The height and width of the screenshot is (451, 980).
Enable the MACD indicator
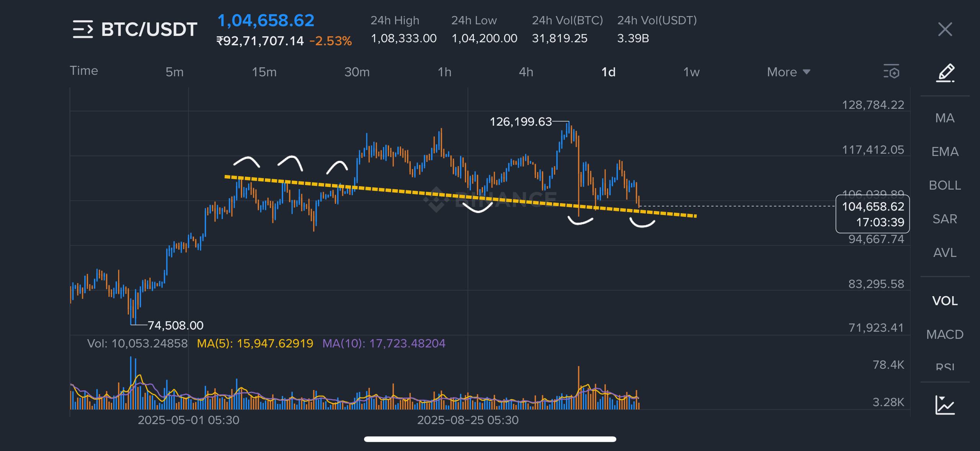click(945, 335)
